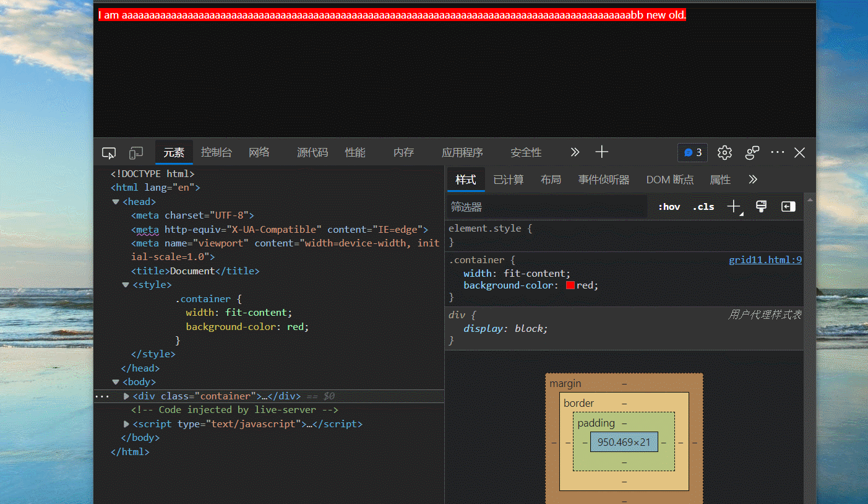Click the closing </style> tag
Screen dimensions: 868x504
pos(153,354)
